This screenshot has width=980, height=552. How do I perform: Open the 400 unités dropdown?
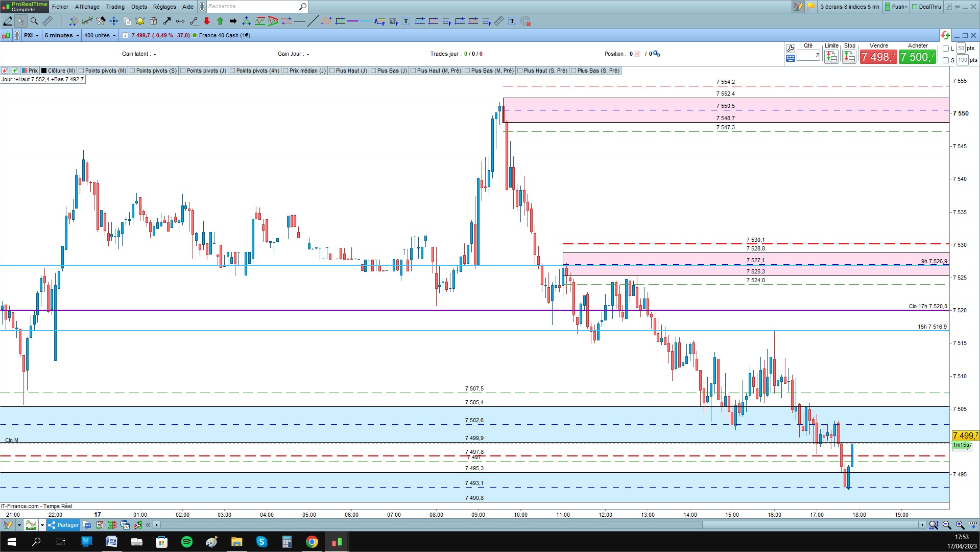point(100,35)
